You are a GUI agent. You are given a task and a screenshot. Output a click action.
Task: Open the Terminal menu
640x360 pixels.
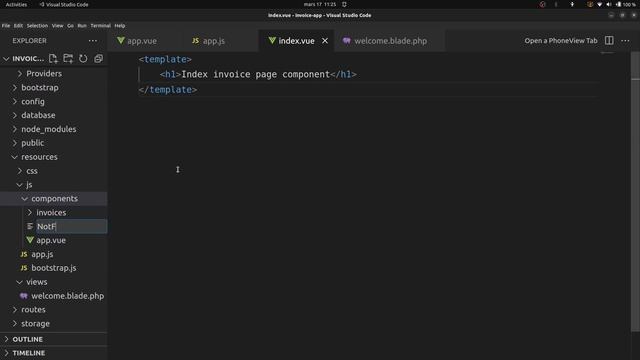click(x=100, y=25)
